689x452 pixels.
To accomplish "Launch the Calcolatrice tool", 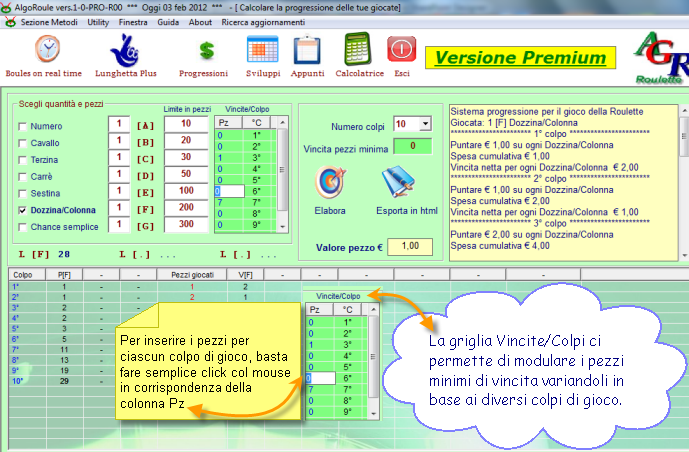I will coord(358,49).
